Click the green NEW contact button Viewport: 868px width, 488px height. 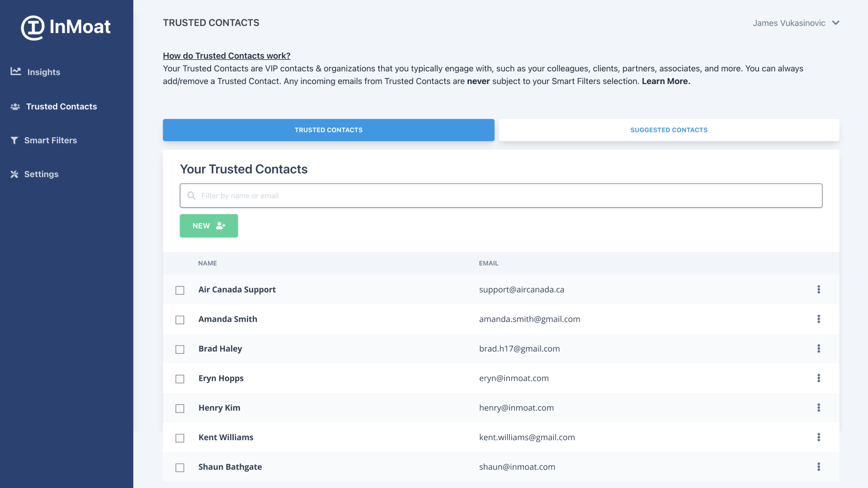(209, 226)
